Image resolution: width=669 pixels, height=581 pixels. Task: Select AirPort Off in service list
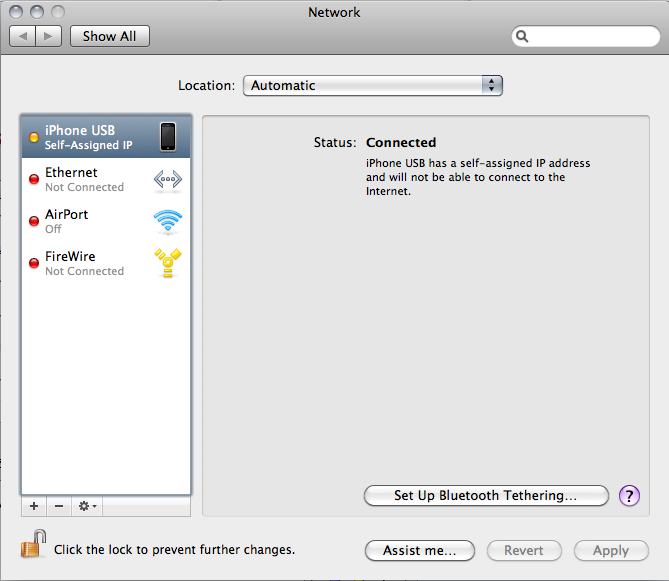tap(106, 221)
